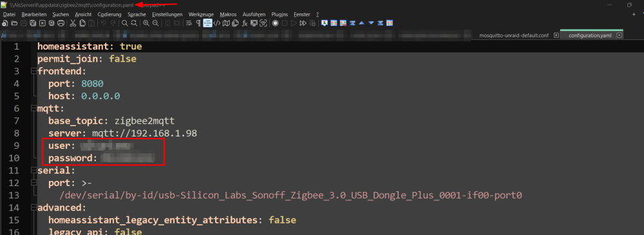644x235 pixels.
Task: Open Folder as Workspace icon
Action: (x=254, y=23)
